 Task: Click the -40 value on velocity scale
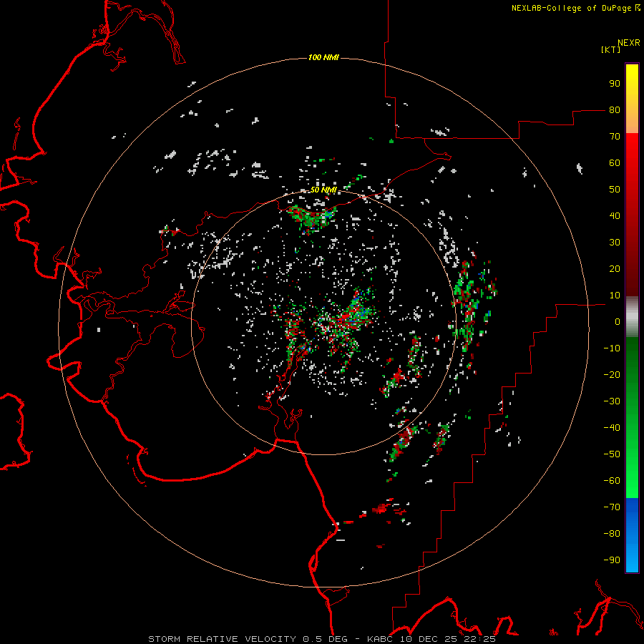(612, 428)
